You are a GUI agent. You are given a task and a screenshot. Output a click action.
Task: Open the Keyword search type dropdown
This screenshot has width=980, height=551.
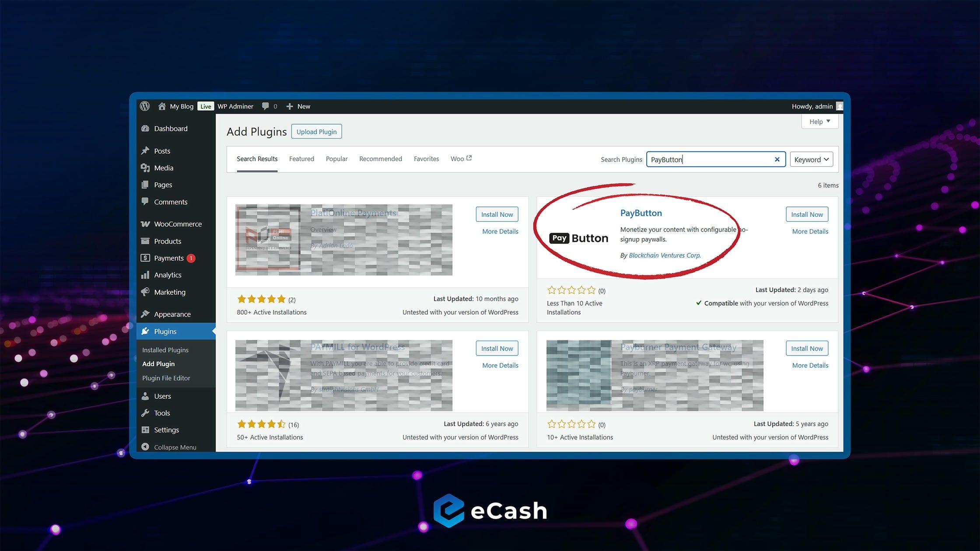[811, 160]
